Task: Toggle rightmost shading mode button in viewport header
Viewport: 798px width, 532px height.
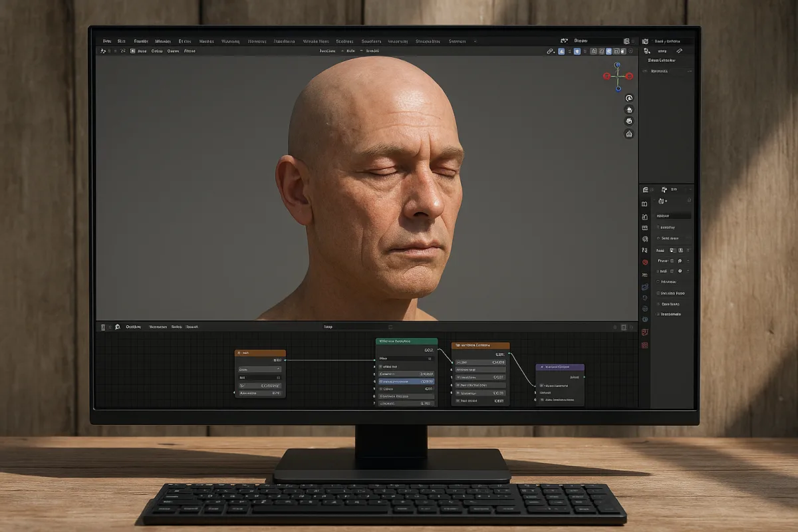Action: coord(623,51)
